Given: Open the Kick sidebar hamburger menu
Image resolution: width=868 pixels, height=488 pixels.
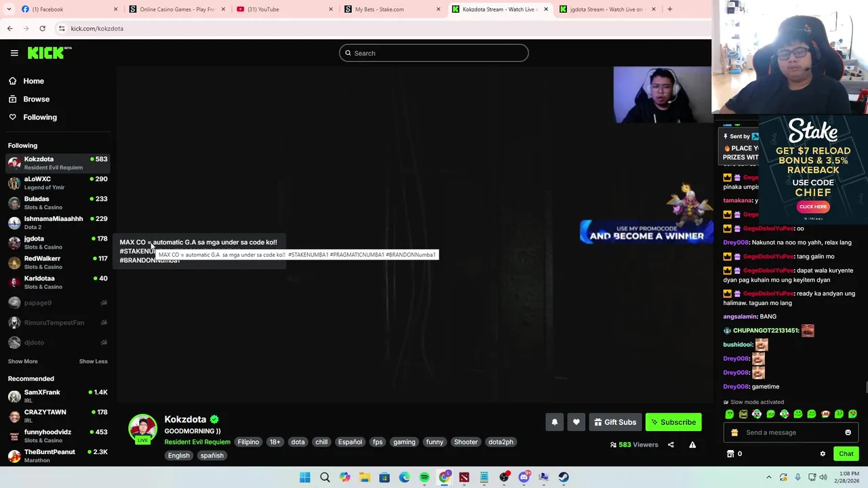Looking at the screenshot, I should (x=14, y=53).
